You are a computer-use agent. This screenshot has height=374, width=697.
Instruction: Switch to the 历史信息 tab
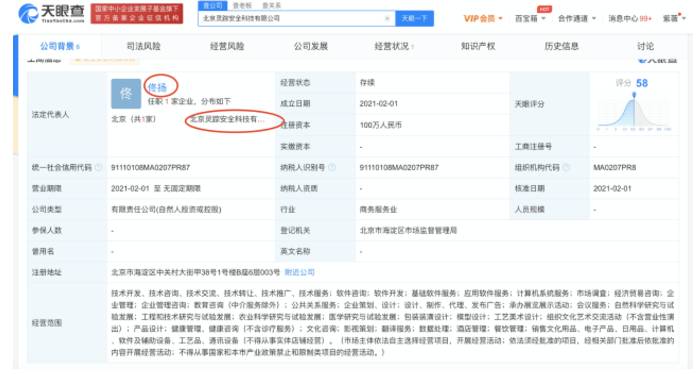tap(561, 46)
